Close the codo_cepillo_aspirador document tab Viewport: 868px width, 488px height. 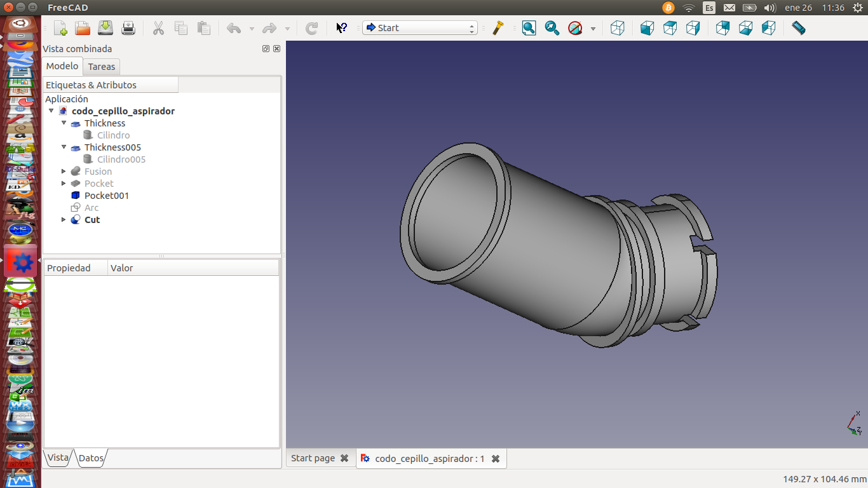(496, 459)
